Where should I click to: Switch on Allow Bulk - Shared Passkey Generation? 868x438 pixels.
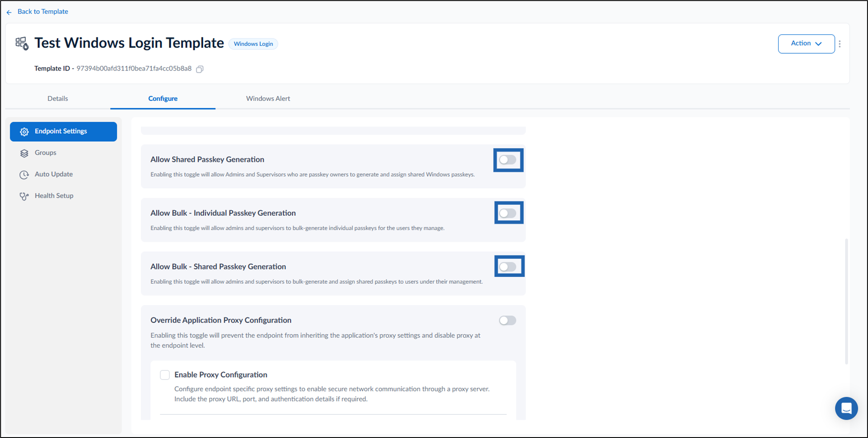tap(508, 266)
